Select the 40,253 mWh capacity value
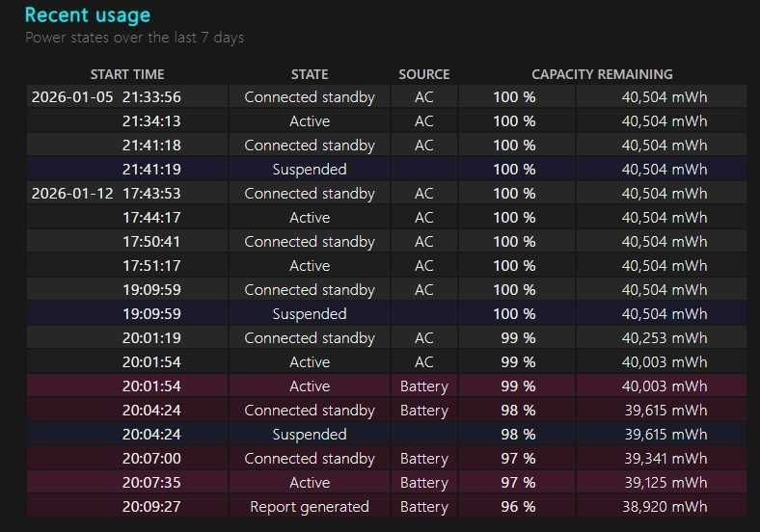The width and height of the screenshot is (760, 532). [x=664, y=338]
